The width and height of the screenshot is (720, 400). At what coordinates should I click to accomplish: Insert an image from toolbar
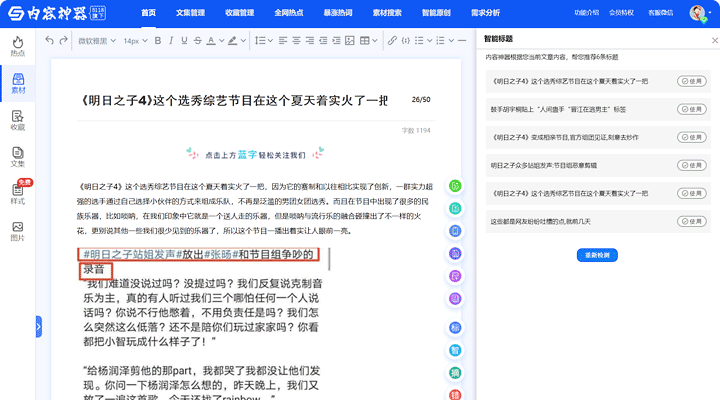pos(350,40)
